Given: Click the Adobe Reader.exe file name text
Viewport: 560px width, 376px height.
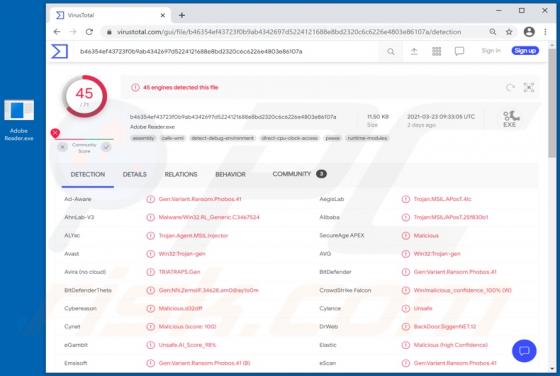Looking at the screenshot, I should coord(152,127).
